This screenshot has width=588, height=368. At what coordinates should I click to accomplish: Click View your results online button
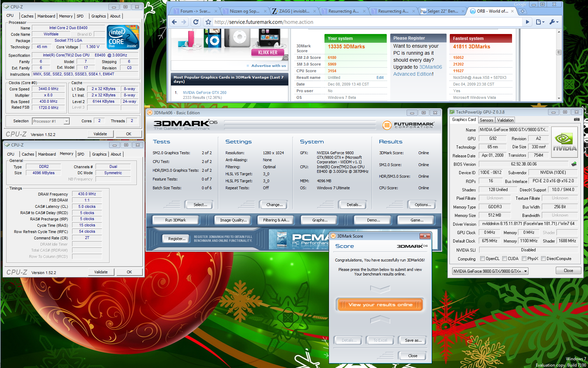click(380, 305)
